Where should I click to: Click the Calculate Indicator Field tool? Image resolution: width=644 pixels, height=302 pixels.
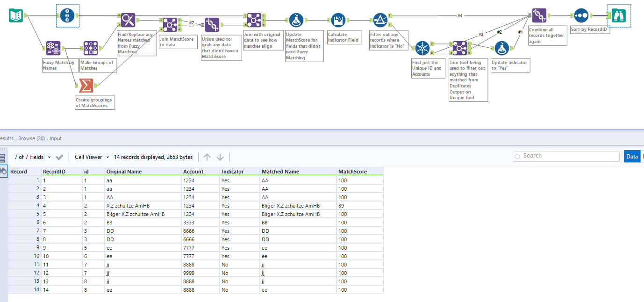338,20
